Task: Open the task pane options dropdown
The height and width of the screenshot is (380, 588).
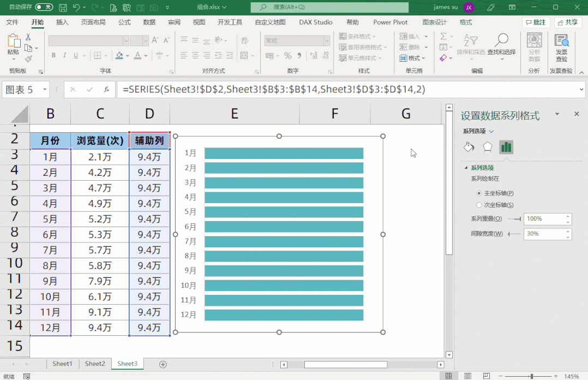Action: pos(557,114)
